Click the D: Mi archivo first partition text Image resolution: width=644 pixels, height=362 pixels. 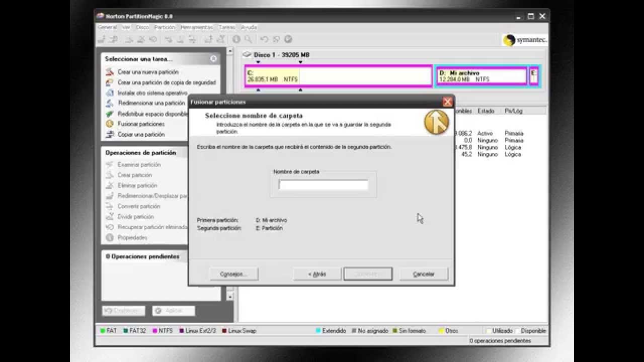pyautogui.click(x=271, y=221)
